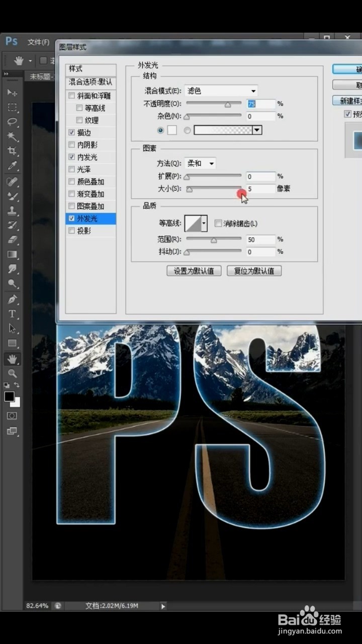Expand the toolbox panel double arrow

tap(7, 74)
